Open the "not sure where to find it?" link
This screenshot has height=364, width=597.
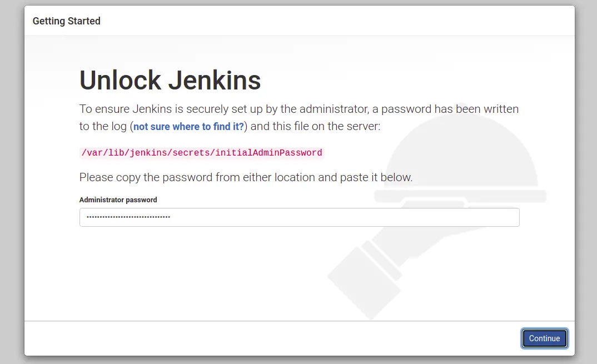188,127
